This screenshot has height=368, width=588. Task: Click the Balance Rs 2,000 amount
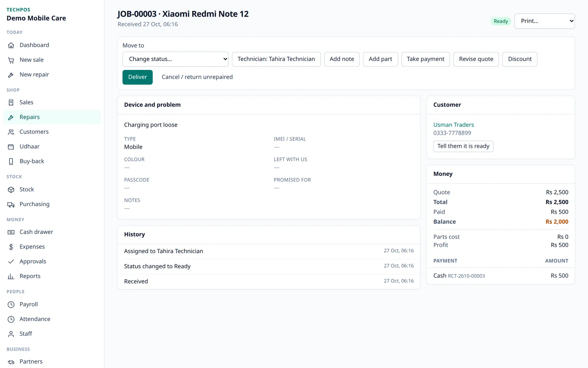point(557,222)
